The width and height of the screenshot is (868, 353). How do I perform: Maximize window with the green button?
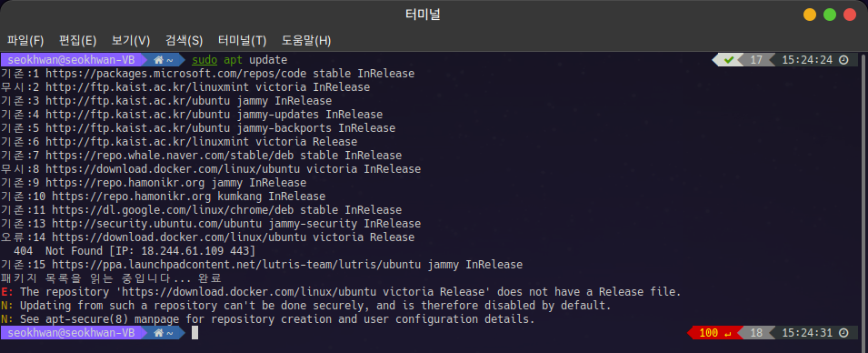830,15
